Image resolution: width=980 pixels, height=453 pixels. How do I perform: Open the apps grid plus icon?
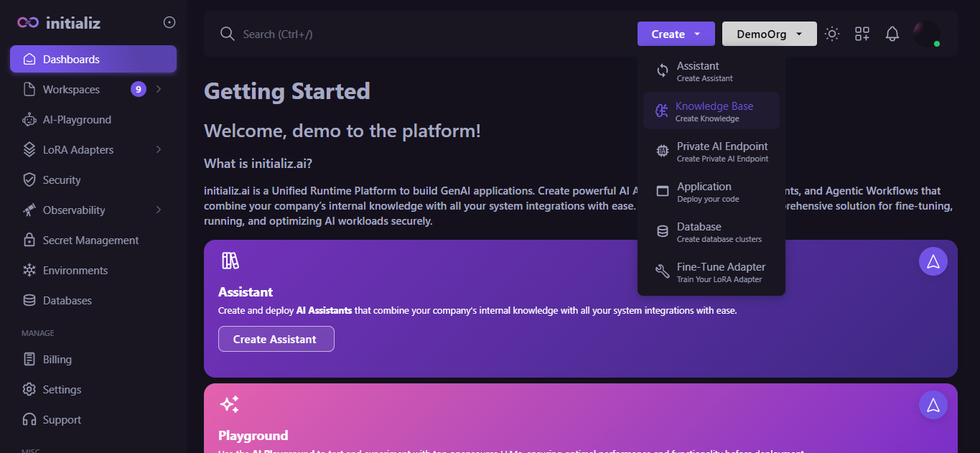(x=862, y=34)
